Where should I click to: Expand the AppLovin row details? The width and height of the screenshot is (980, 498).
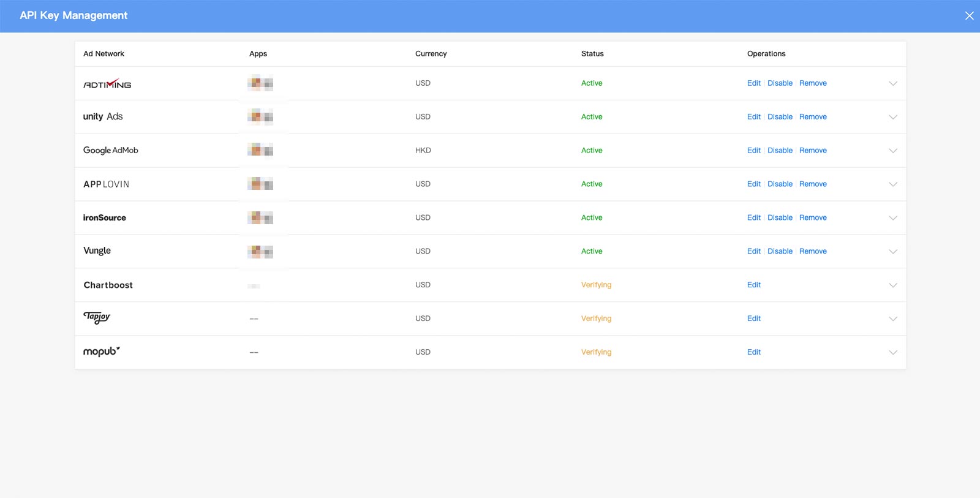click(x=893, y=184)
